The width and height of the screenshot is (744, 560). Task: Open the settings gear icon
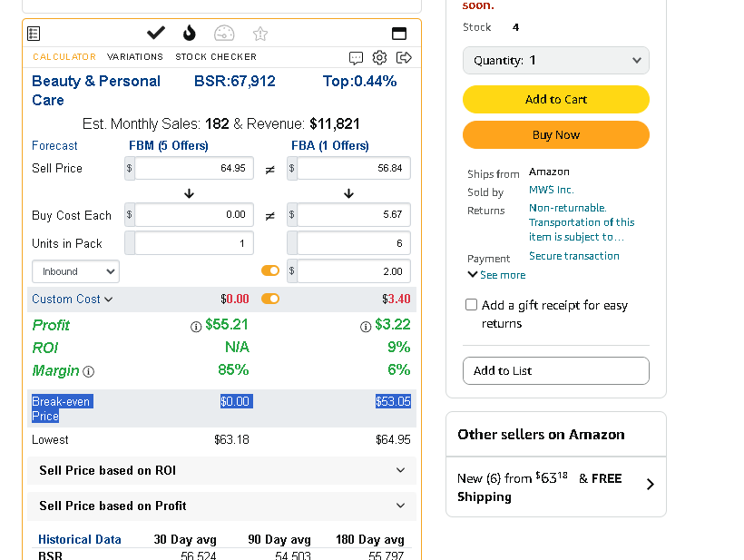[x=379, y=57]
